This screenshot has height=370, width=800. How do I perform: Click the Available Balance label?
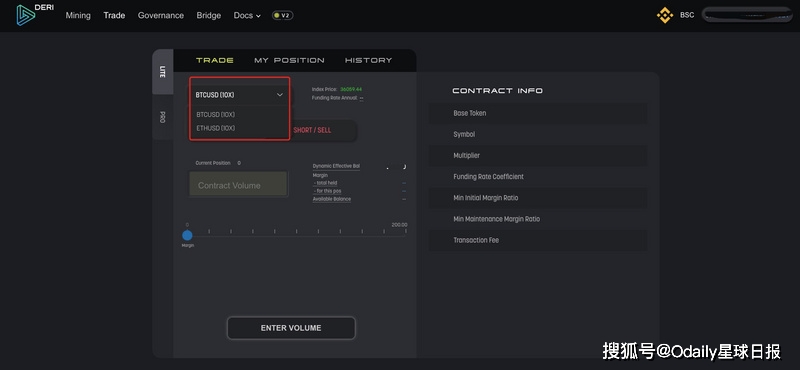pos(332,199)
